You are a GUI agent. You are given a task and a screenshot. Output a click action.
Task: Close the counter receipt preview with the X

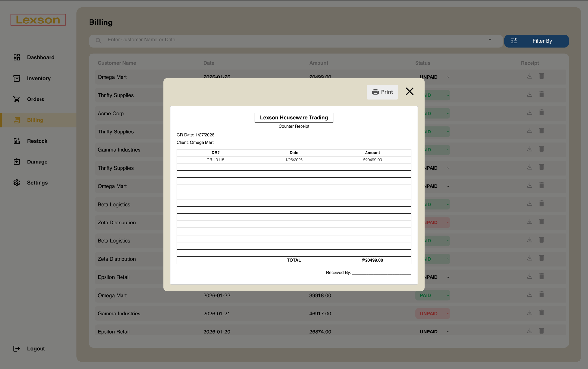click(x=409, y=92)
